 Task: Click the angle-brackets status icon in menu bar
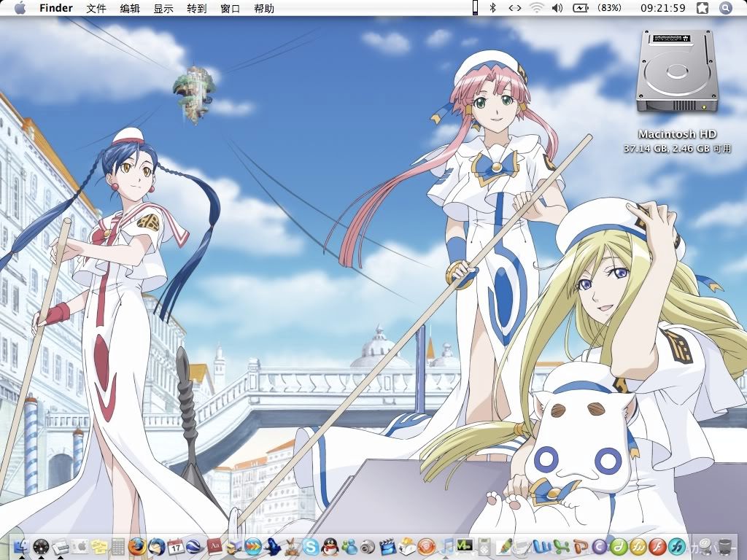point(514,7)
